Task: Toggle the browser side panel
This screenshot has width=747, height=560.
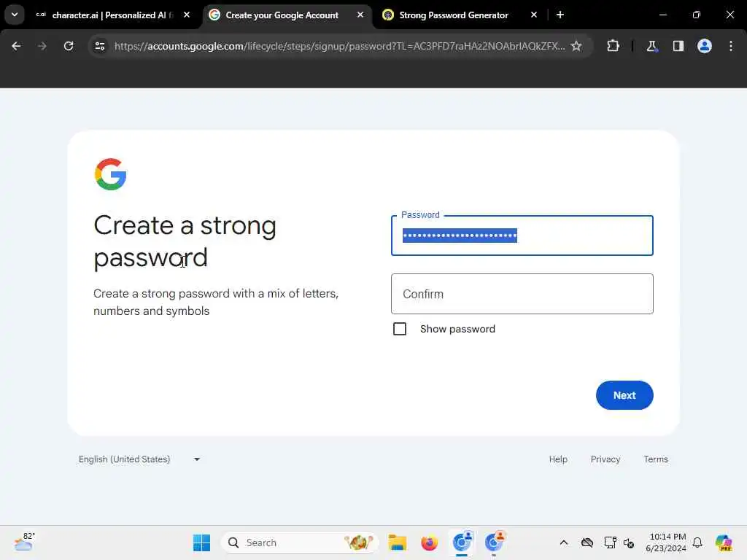Action: (678, 46)
